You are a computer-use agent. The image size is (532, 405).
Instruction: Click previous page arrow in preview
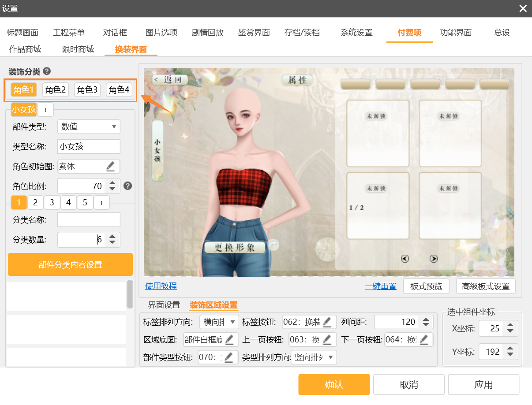(x=405, y=259)
